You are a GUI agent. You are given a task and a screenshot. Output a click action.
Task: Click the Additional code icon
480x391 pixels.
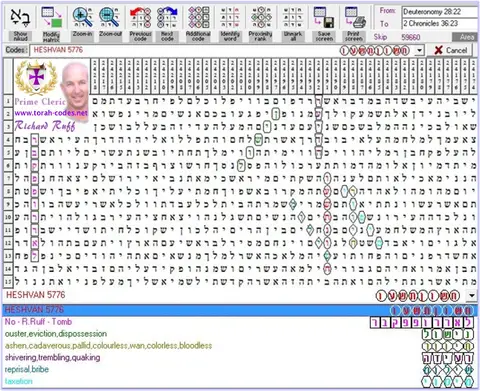coord(198,18)
